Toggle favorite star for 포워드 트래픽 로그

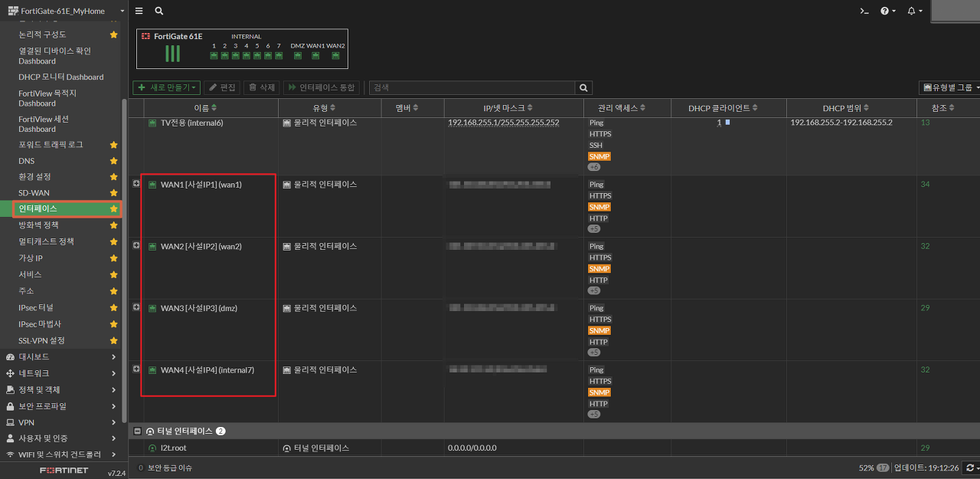113,145
